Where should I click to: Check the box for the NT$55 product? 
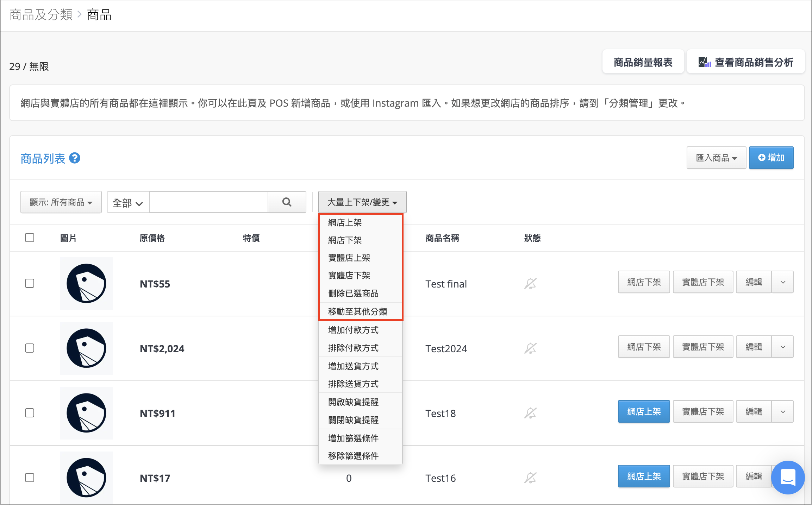[x=30, y=283]
